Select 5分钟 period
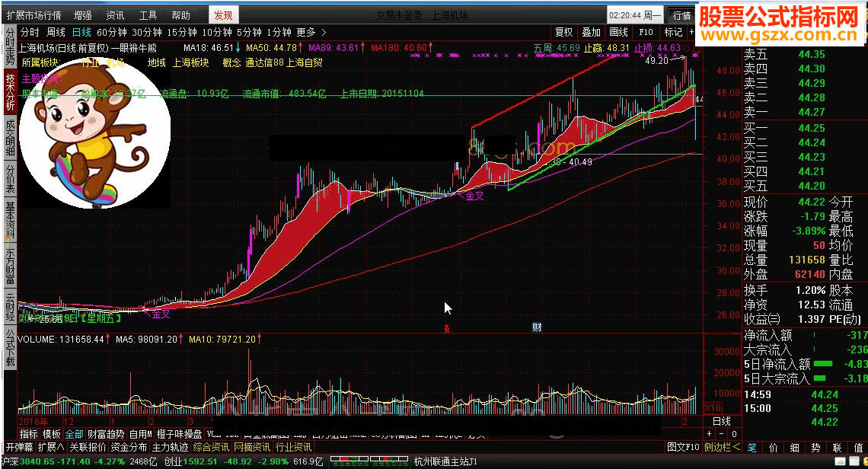The width and height of the screenshot is (868, 469). click(249, 33)
